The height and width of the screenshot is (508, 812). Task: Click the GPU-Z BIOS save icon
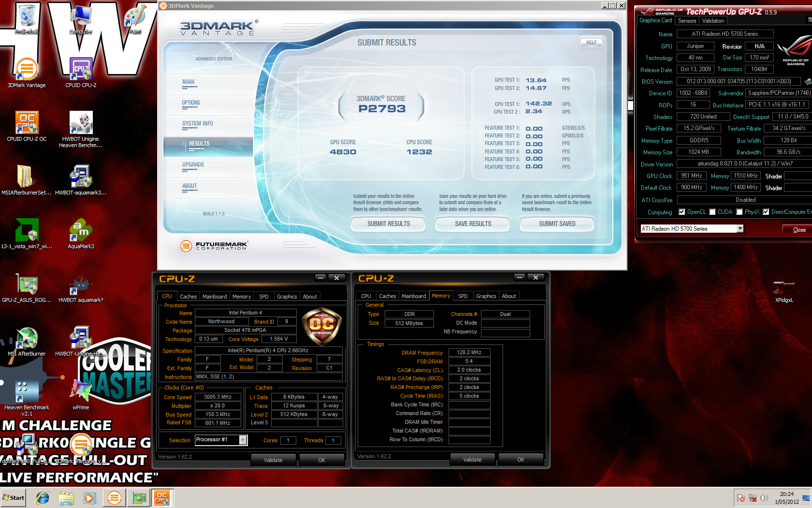[x=808, y=81]
